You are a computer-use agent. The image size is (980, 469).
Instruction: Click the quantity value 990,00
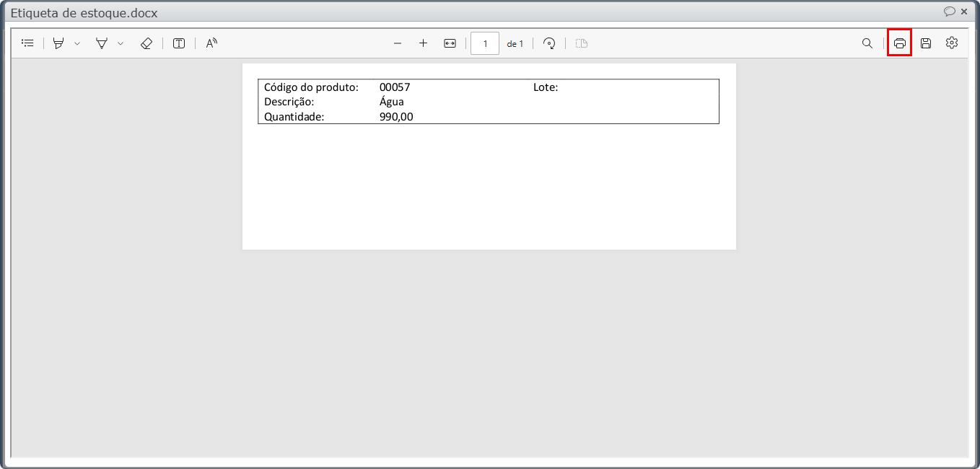tap(396, 116)
